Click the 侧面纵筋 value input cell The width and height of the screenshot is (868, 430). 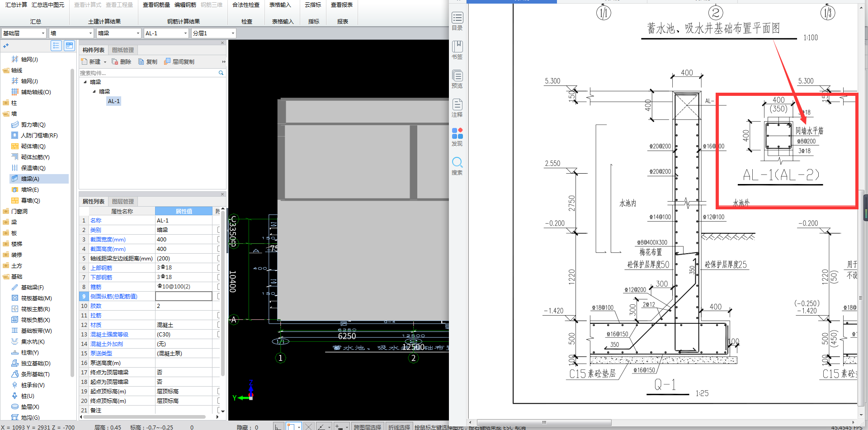[184, 296]
